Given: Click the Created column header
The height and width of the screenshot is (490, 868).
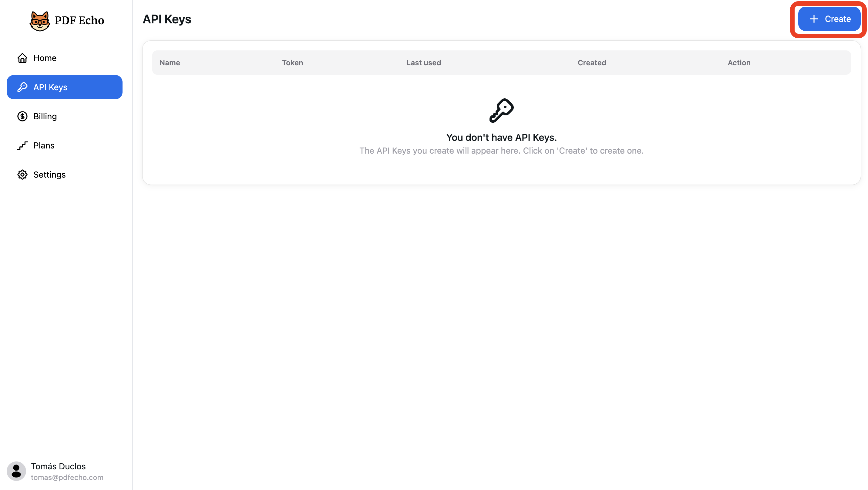Looking at the screenshot, I should coord(591,63).
